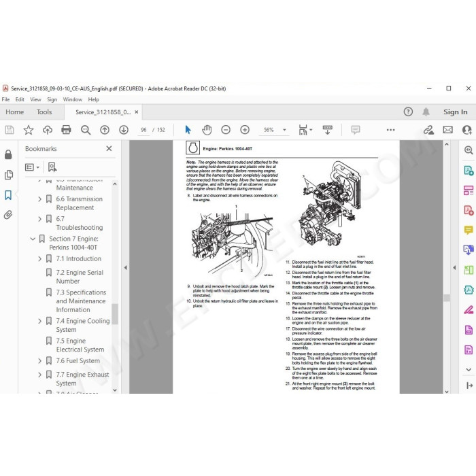
Task: Switch to the Tools tab
Action: tap(44, 112)
